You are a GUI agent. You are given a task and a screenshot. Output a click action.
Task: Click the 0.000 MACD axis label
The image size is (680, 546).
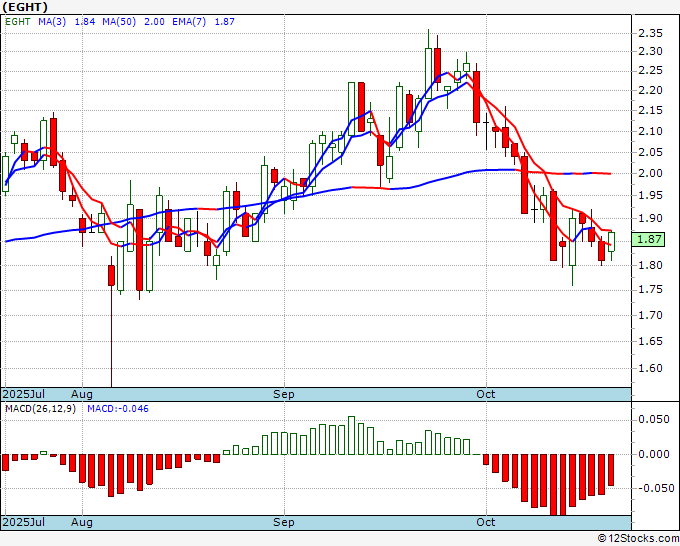pyautogui.click(x=654, y=454)
